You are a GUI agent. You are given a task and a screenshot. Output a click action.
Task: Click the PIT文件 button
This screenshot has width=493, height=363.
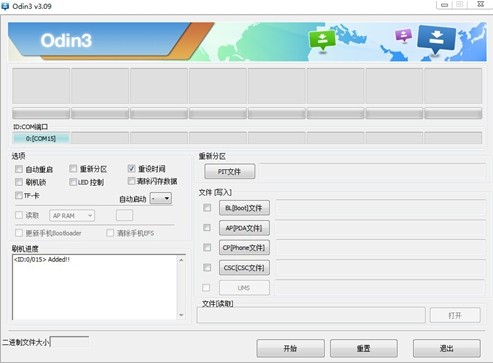pyautogui.click(x=230, y=172)
